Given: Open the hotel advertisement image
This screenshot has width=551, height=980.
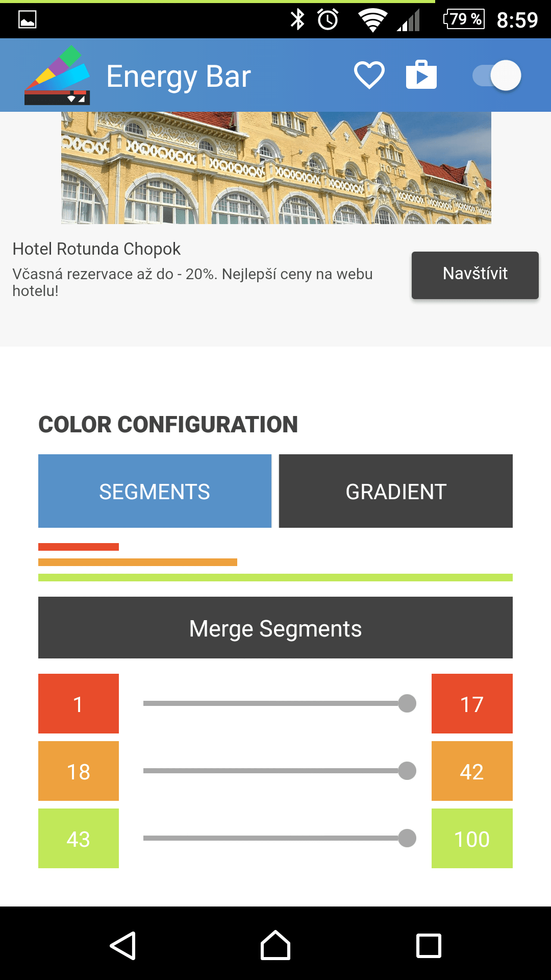Looking at the screenshot, I should [x=276, y=168].
